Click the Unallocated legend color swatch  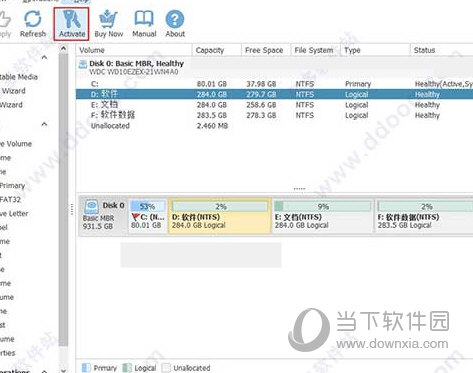click(166, 368)
